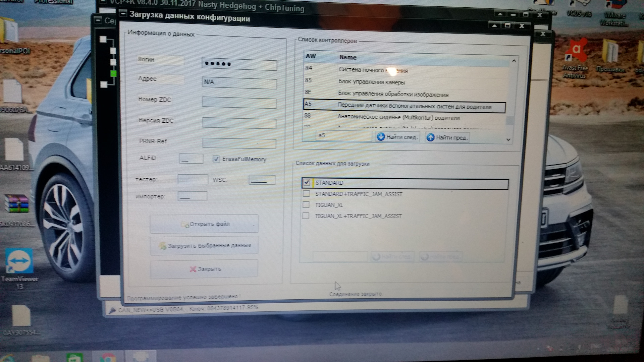Click the blue down-arrow find next button
644x362 pixels.
click(x=397, y=137)
